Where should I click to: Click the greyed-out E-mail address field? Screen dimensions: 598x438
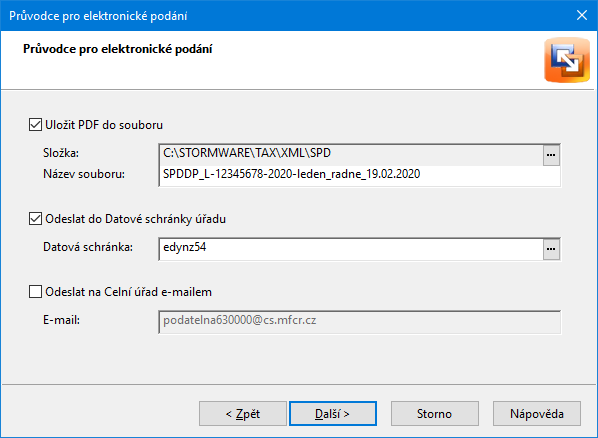coord(360,322)
